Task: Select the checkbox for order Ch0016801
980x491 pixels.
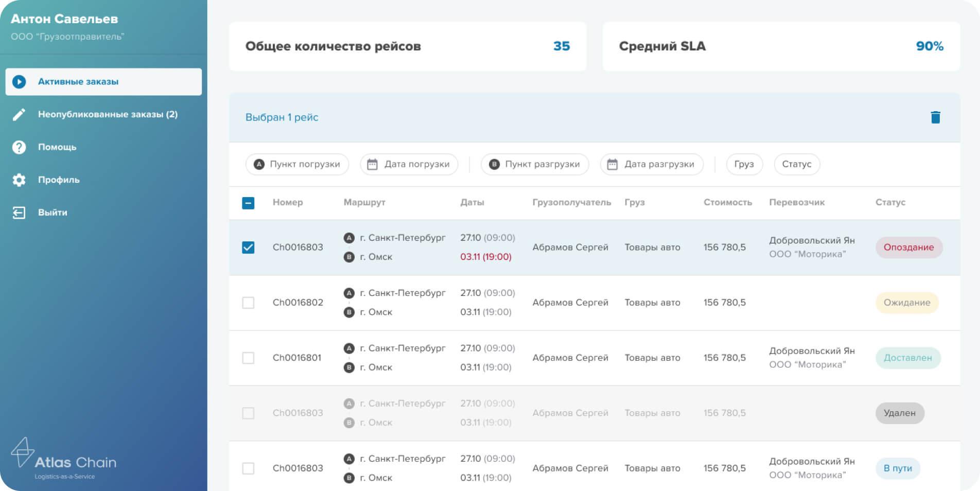Action: coord(248,358)
